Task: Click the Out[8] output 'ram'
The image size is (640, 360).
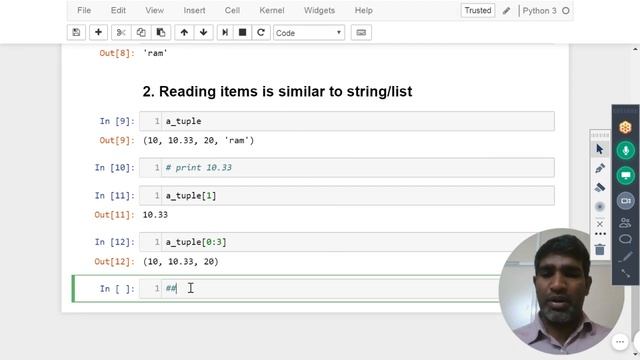Action: (x=155, y=53)
